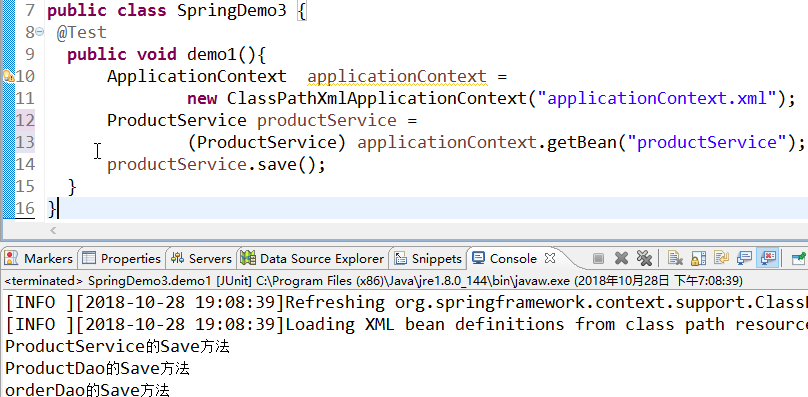The height and width of the screenshot is (397, 808).
Task: Toggle show console on standard output change
Action: coord(745,258)
